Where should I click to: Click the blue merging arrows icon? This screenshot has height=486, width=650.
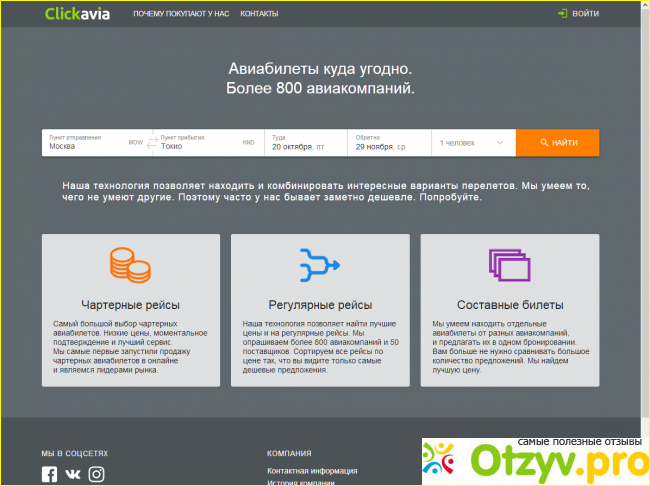(x=320, y=265)
